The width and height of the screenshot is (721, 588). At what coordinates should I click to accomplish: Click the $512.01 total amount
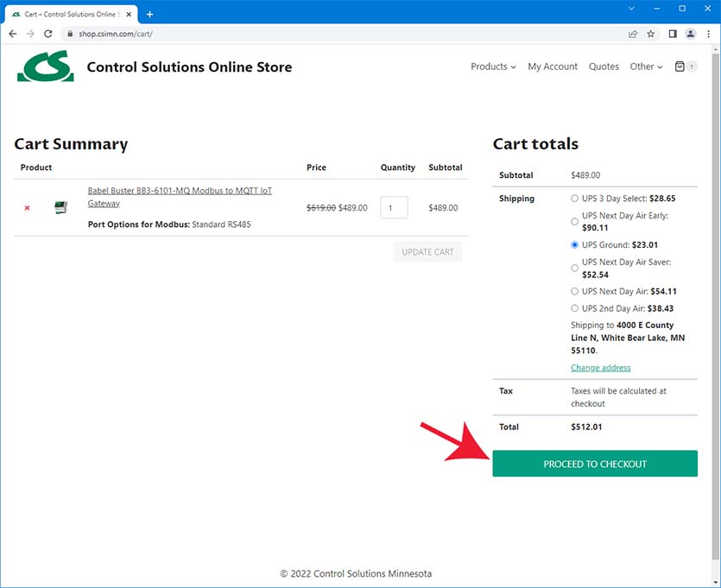click(x=586, y=427)
